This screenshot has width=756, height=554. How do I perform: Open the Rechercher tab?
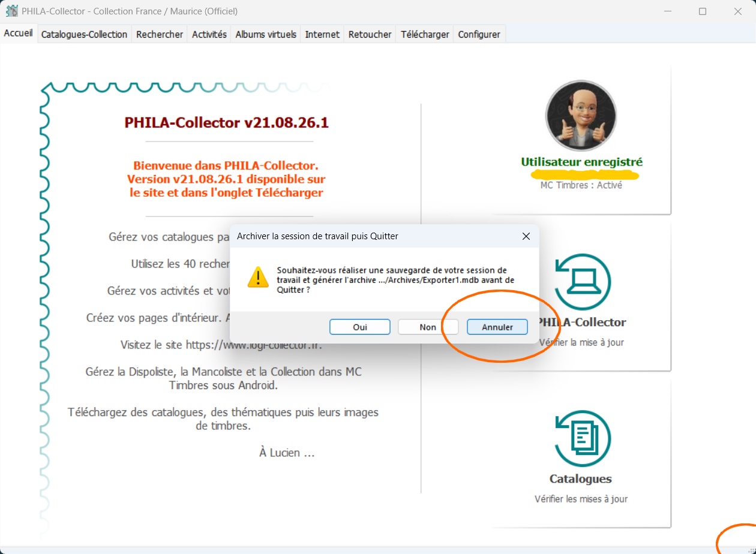(160, 34)
